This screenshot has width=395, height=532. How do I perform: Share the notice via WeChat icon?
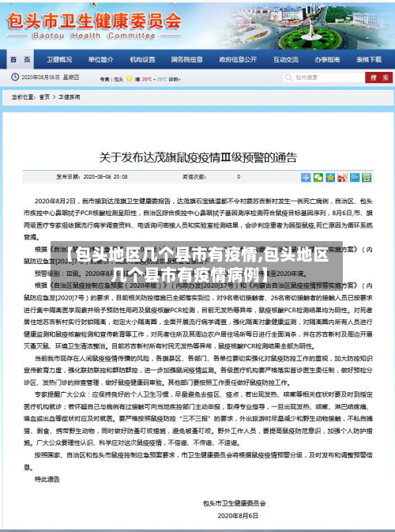(318, 177)
